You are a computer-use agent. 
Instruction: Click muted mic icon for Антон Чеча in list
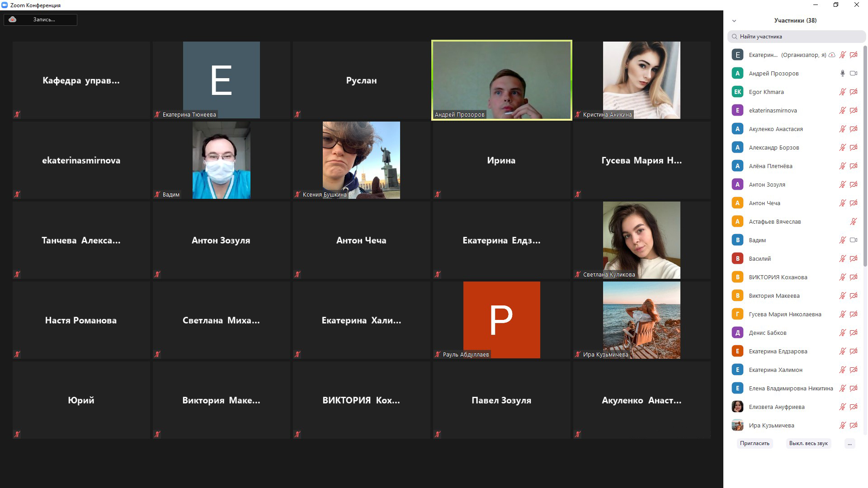click(842, 203)
